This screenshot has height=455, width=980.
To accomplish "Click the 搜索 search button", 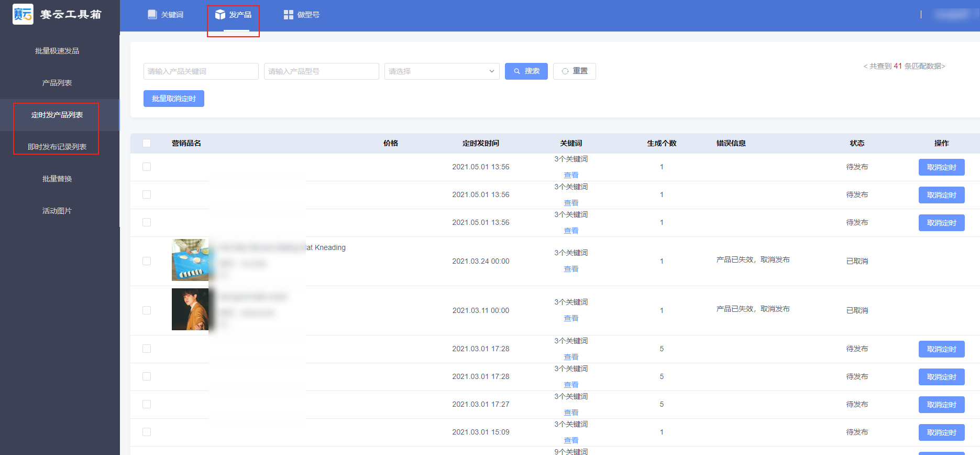I will [x=526, y=71].
